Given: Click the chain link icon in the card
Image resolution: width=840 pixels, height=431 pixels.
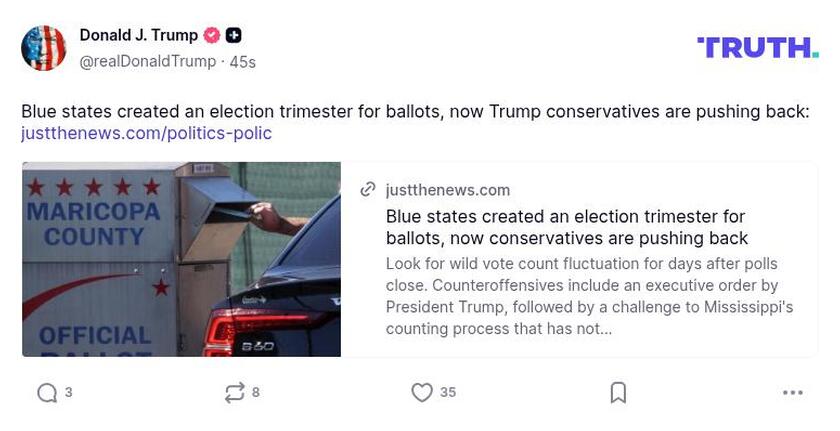Looking at the screenshot, I should (x=368, y=190).
